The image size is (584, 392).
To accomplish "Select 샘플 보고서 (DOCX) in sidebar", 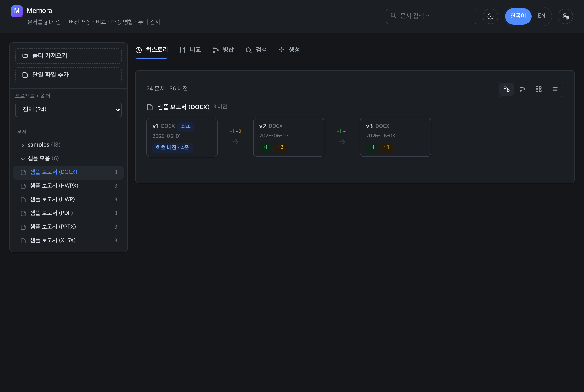I will (68, 173).
